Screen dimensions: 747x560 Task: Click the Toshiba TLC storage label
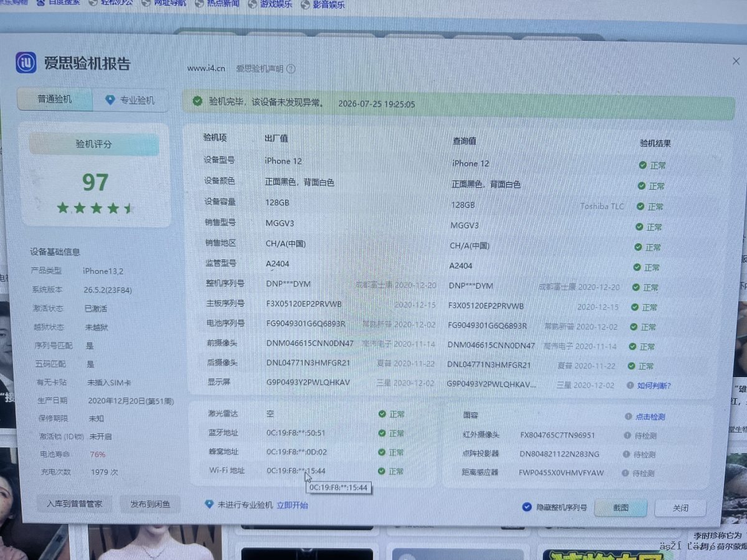(x=602, y=206)
